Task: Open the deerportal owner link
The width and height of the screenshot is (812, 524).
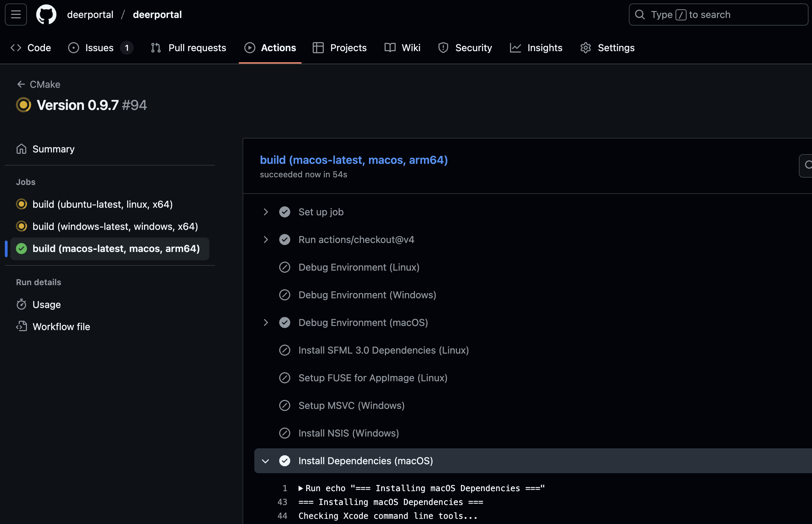Action: 90,15
